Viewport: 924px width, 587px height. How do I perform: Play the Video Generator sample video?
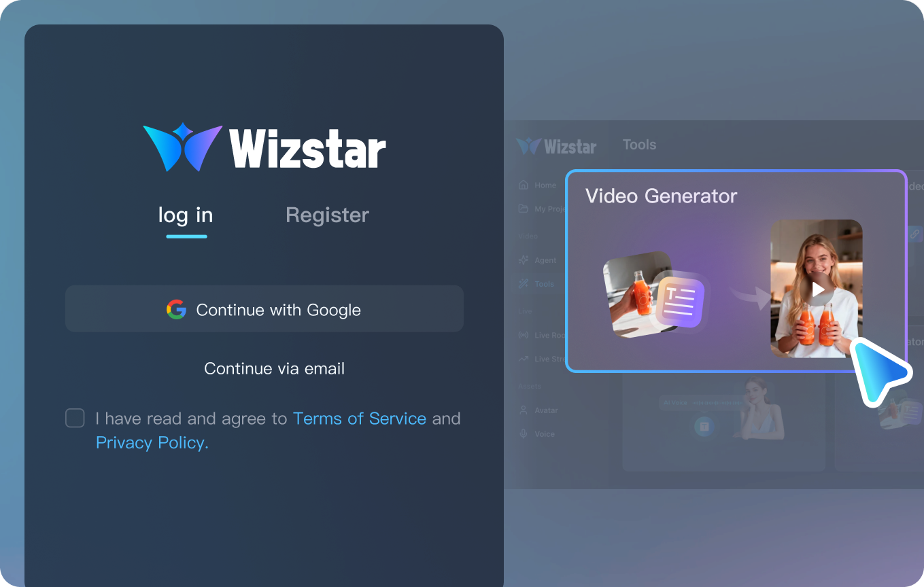[818, 289]
